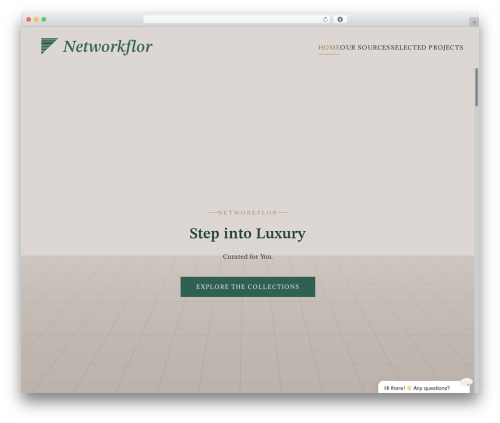Add a new browser tab with the plus icon
Viewport: 500px width, 423px height.
[x=474, y=22]
